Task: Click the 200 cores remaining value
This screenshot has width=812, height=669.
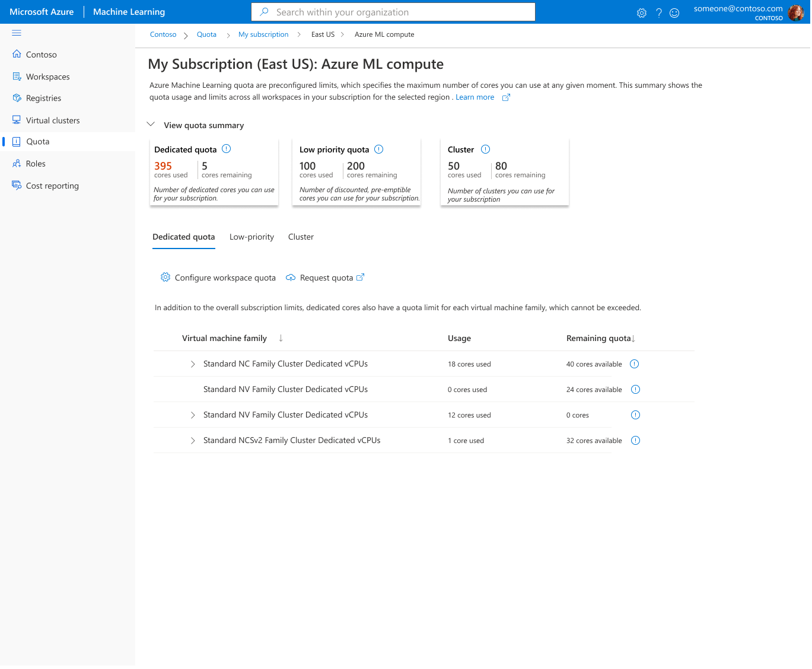Action: click(356, 166)
